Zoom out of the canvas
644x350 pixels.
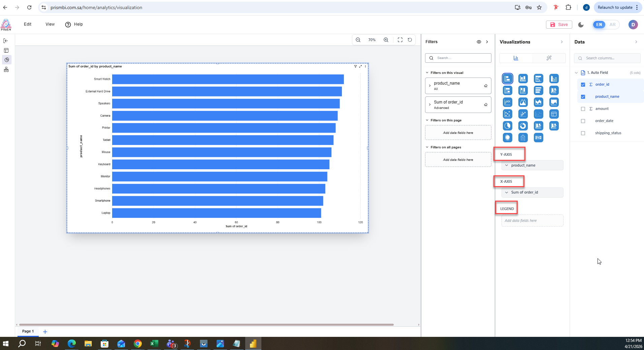[x=358, y=40]
